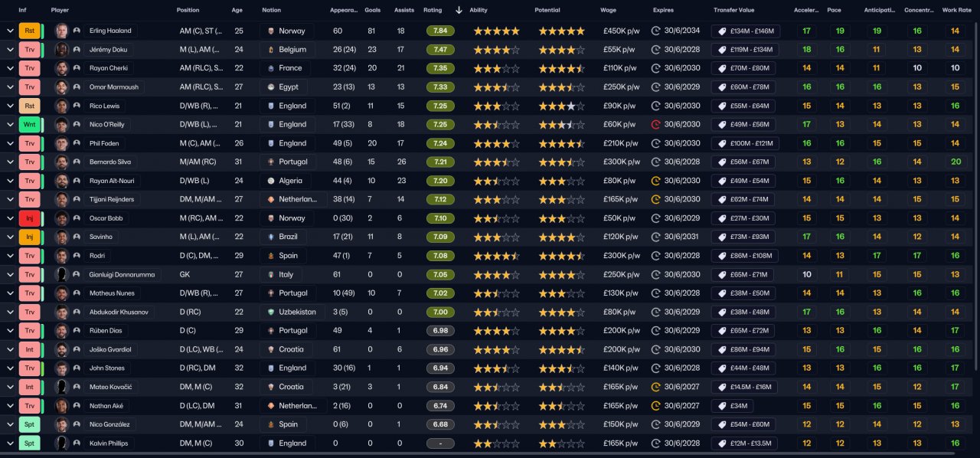Click the red contract clock icon for Nico O'Reilly
980x458 pixels.
[x=655, y=124]
